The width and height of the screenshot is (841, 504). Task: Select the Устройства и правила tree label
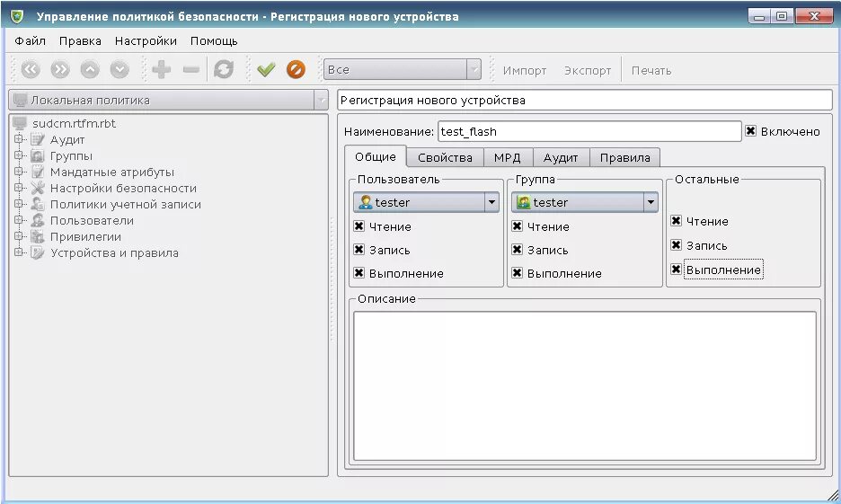pos(114,252)
